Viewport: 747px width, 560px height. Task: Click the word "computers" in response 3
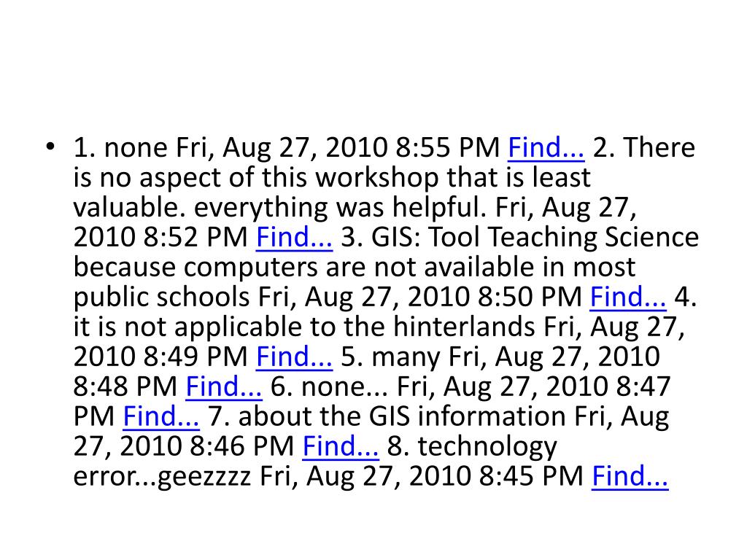click(251, 268)
